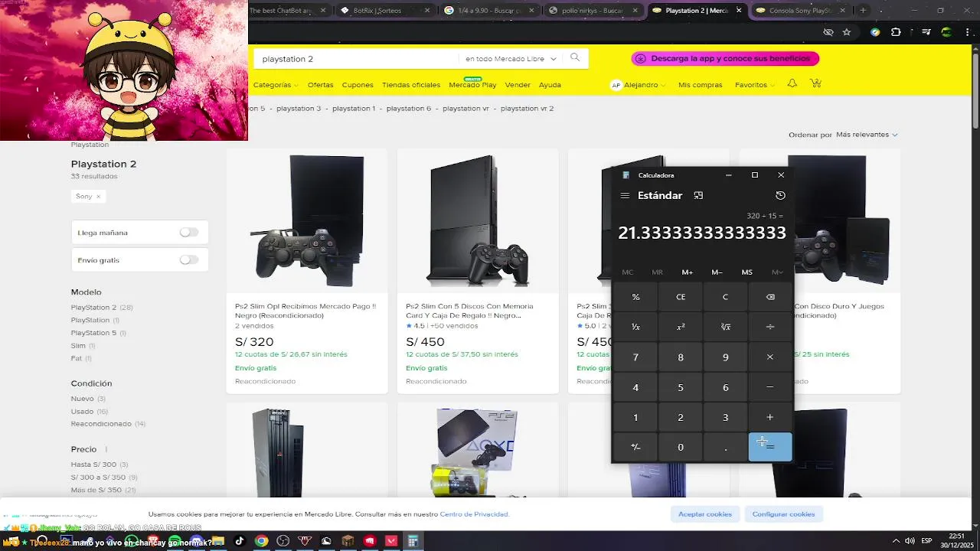Screen dimensions: 980x551
Task: Click the Calculator C clear button
Action: pyautogui.click(x=726, y=297)
